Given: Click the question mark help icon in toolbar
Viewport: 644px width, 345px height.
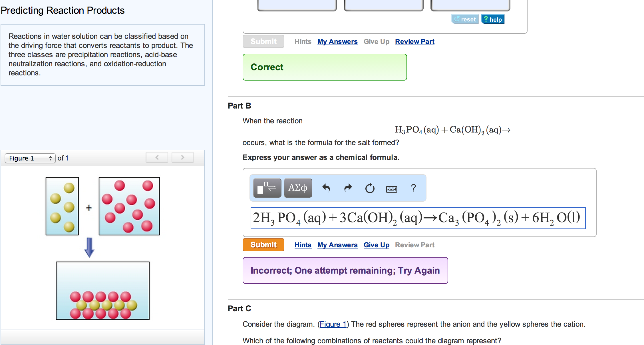Looking at the screenshot, I should pyautogui.click(x=413, y=188).
